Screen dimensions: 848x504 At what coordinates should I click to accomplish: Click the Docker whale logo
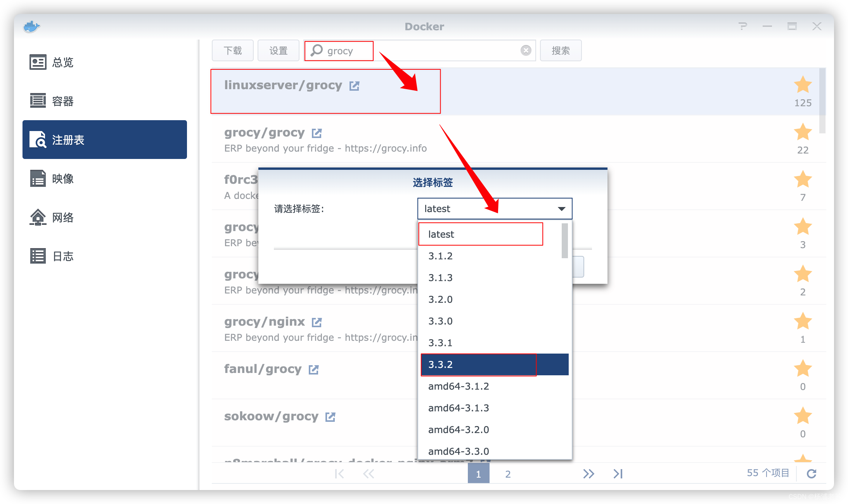pyautogui.click(x=32, y=26)
